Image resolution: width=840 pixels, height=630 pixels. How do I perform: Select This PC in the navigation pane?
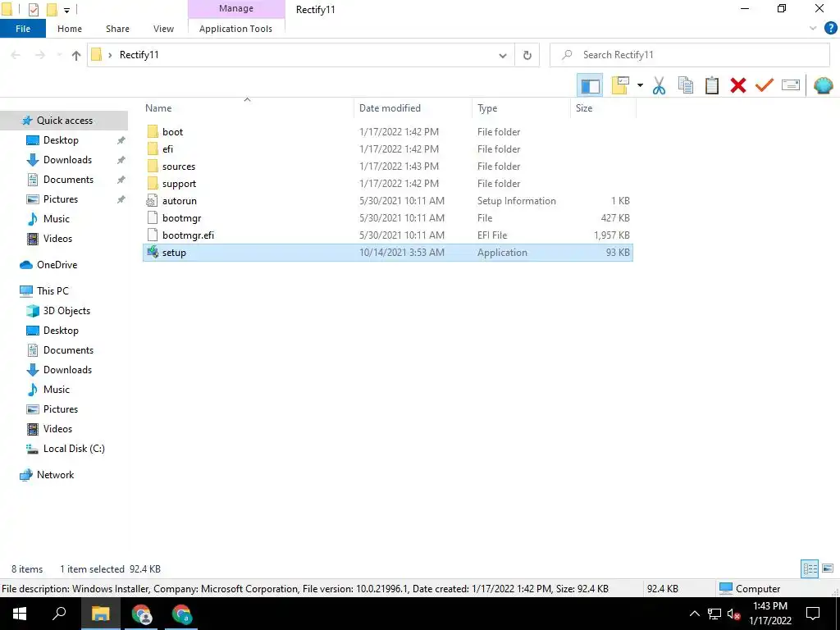pos(52,291)
